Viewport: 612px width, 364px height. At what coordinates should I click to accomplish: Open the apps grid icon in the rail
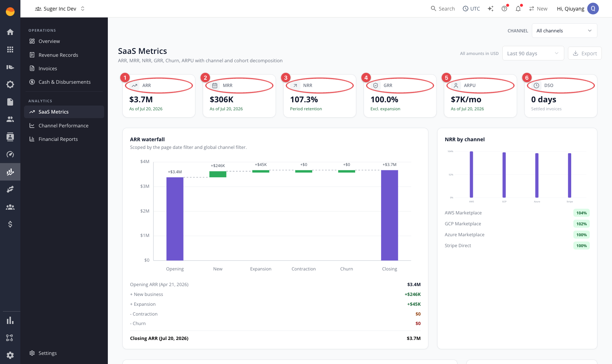[x=10, y=50]
